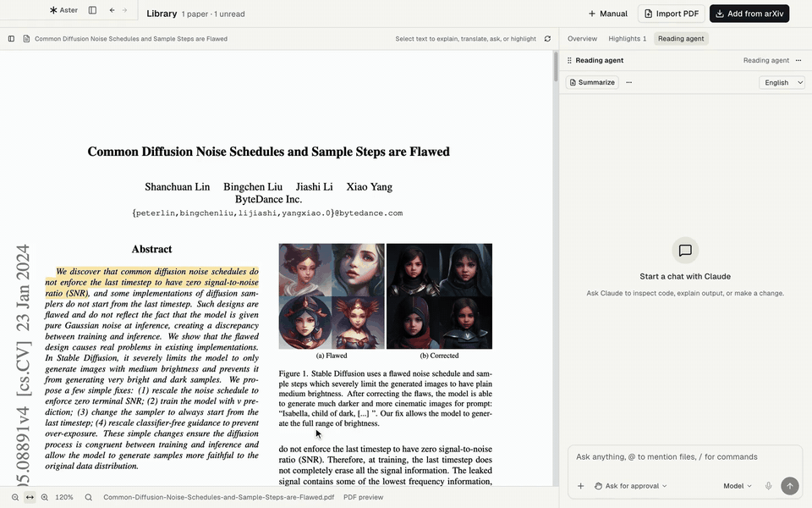This screenshot has width=812, height=508.
Task: Click the highlighted abstract sentence
Action: [151, 282]
